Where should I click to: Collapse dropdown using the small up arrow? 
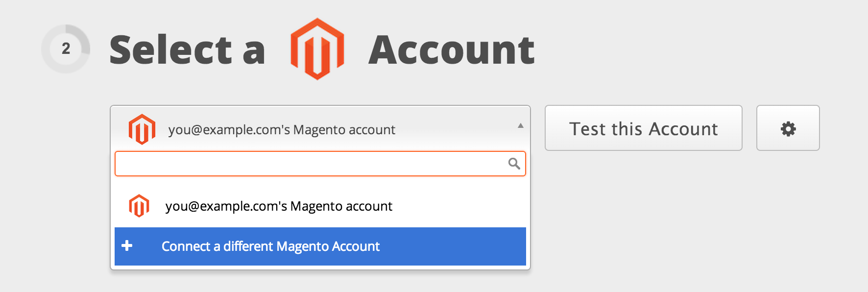coord(521,126)
